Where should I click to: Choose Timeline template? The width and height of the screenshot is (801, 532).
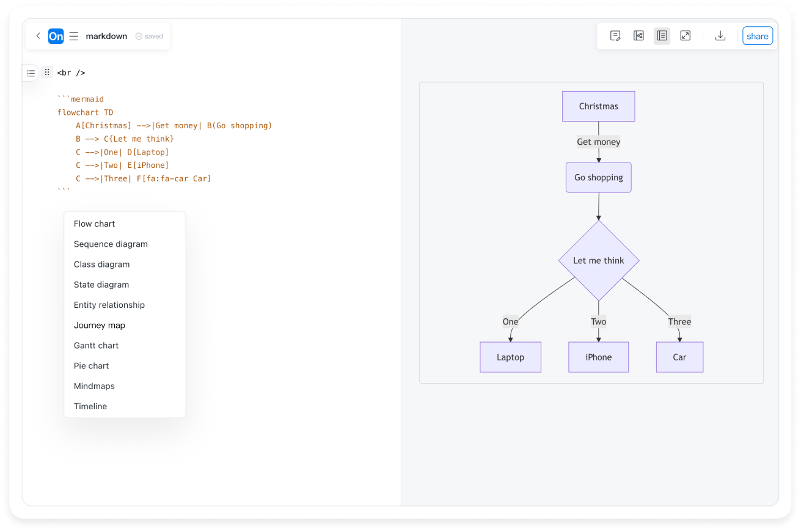coord(125,406)
